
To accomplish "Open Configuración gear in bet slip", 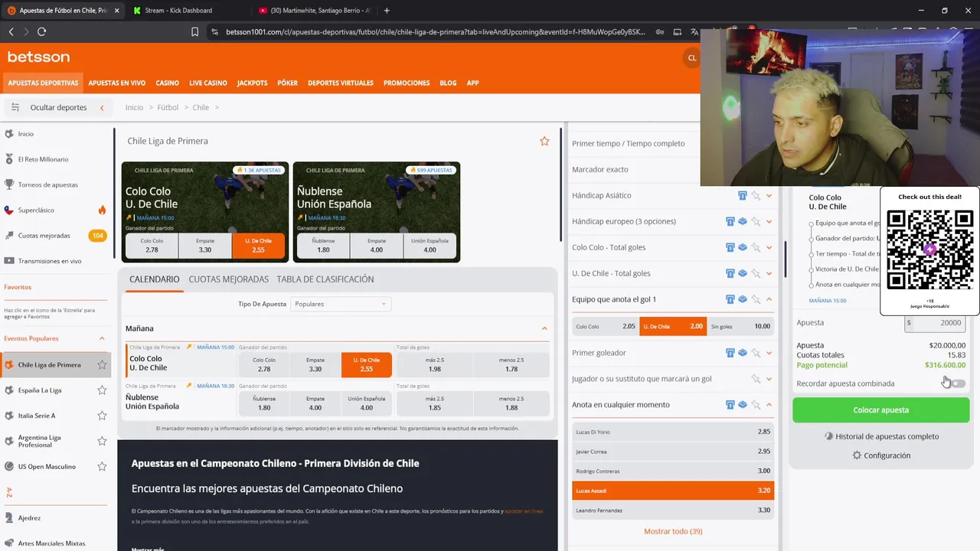I will click(857, 455).
